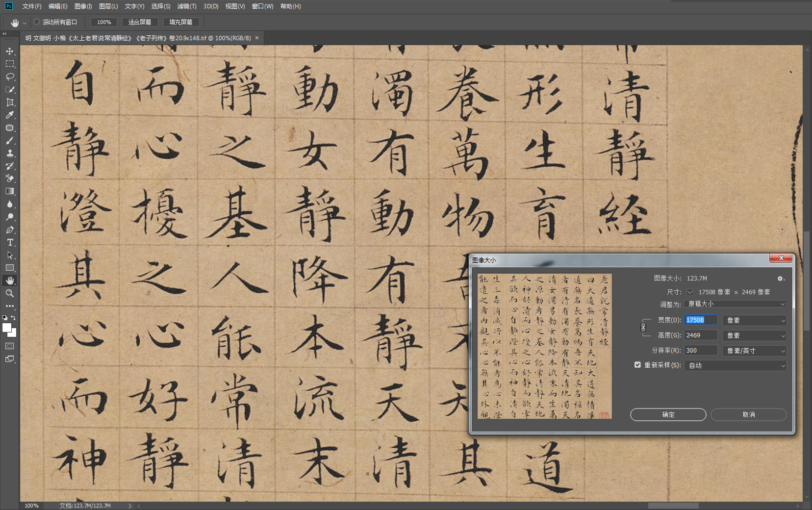This screenshot has width=812, height=510.
Task: Enable 滚动所有窗口 checkbox
Action: click(x=37, y=22)
